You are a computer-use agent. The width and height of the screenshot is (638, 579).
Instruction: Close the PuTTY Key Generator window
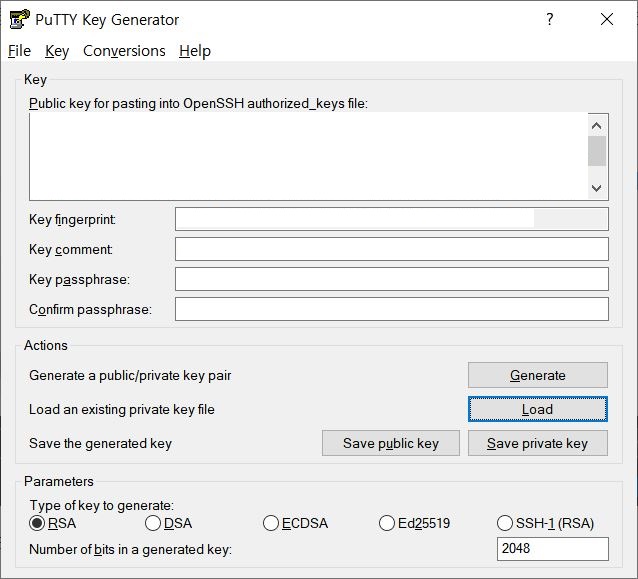coord(606,19)
